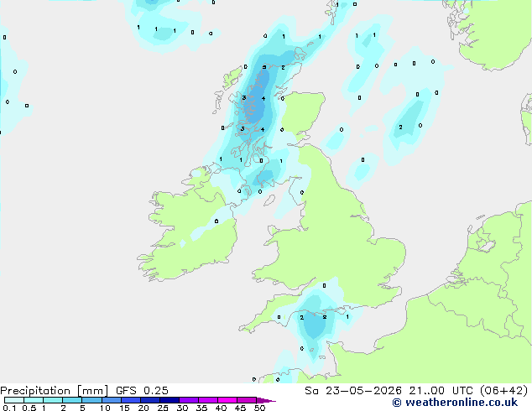Open the weatheronline.co.uk copyright link

[455, 403]
